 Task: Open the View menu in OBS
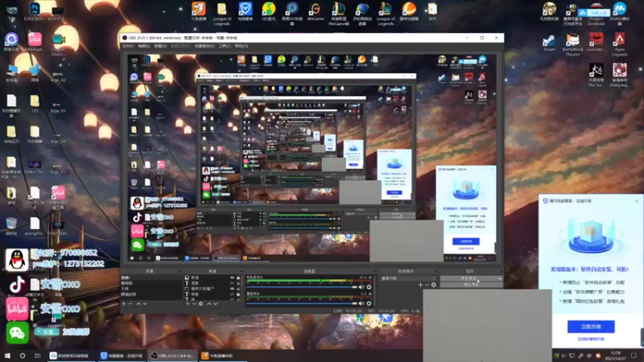160,46
